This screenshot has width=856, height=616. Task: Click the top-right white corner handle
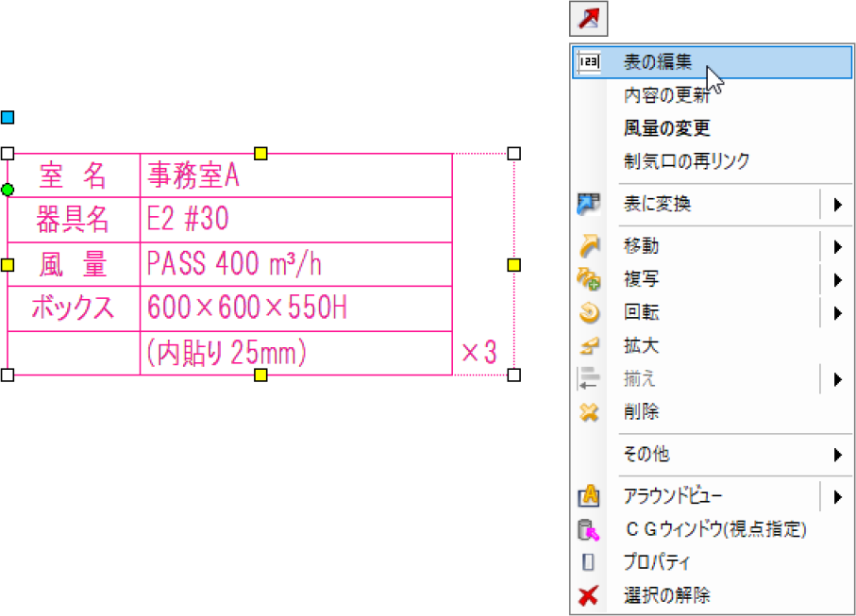(513, 154)
